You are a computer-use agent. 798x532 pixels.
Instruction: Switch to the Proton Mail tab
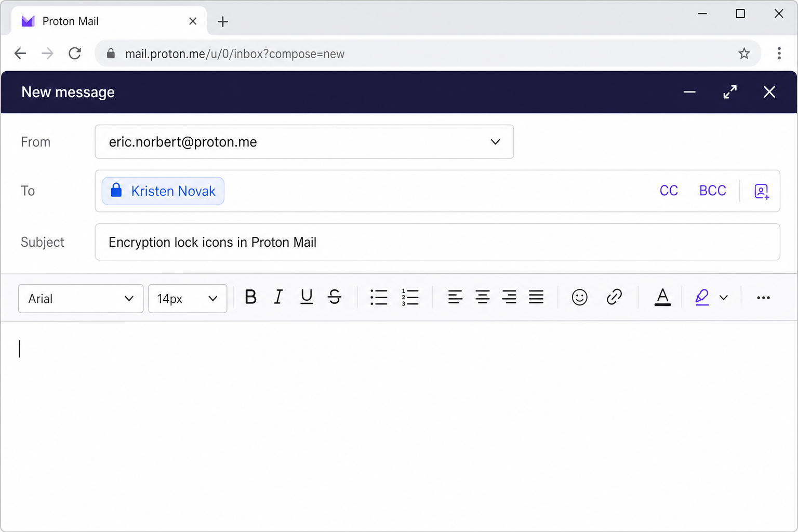109,21
